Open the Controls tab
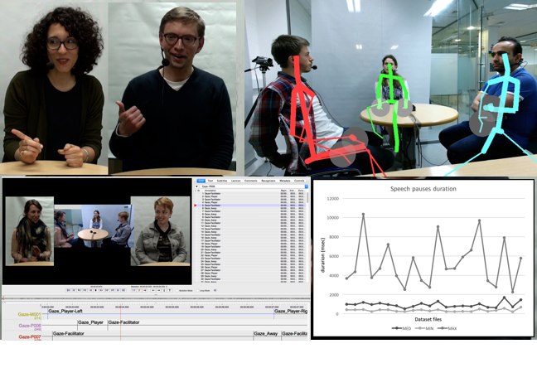 [x=299, y=181]
